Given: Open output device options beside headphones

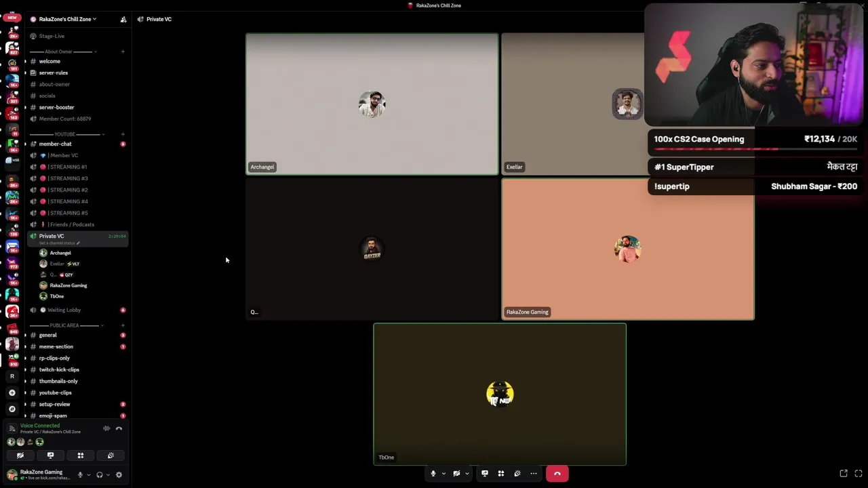Looking at the screenshot, I should pyautogui.click(x=108, y=475).
